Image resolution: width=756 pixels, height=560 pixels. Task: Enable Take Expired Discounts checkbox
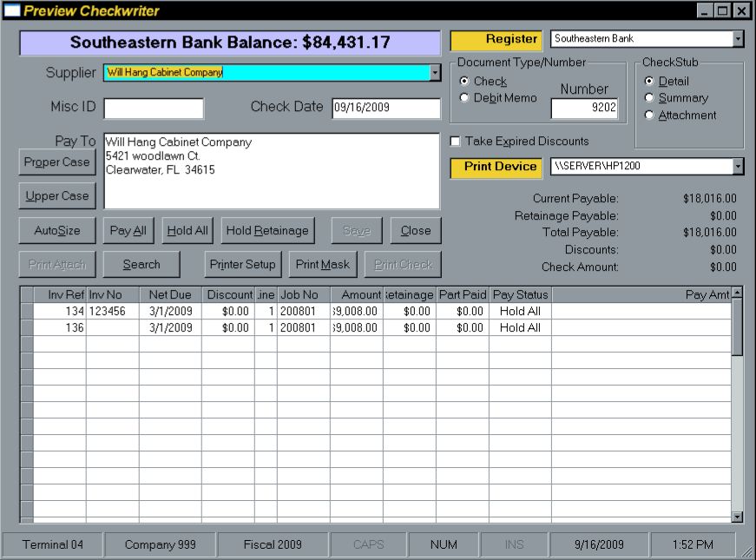(455, 141)
